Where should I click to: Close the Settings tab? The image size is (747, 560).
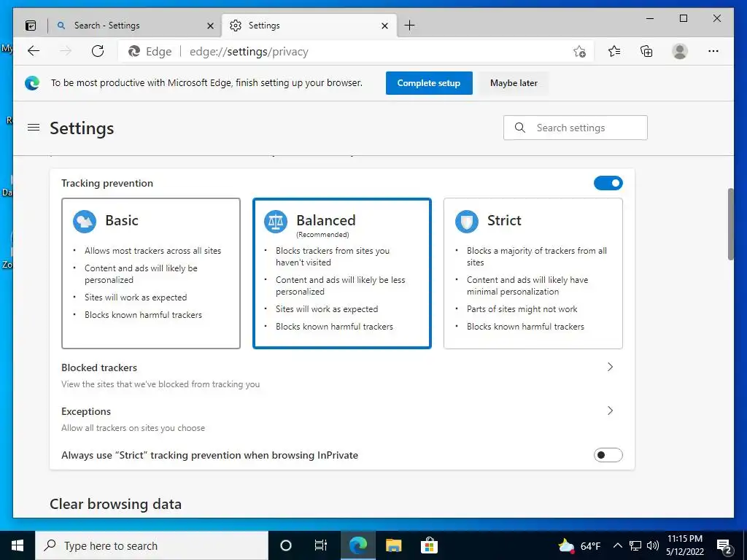pos(385,26)
